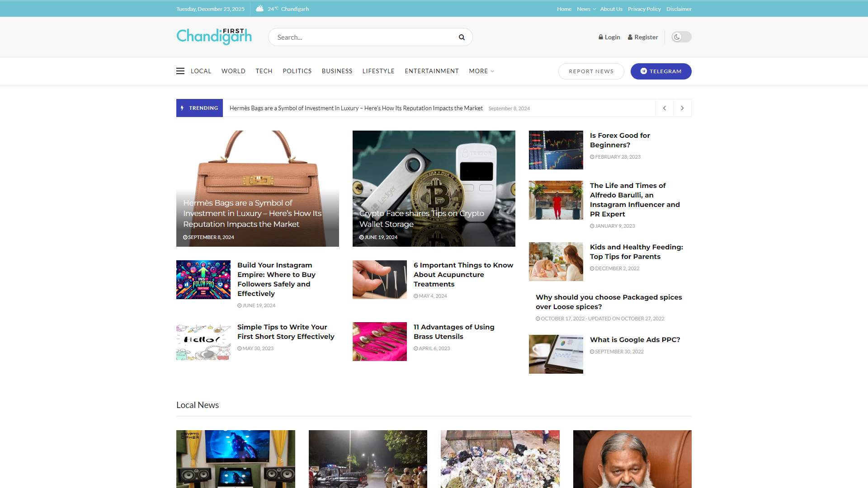The image size is (868, 488).
Task: Toggle the dark mode switch
Action: click(x=681, y=37)
